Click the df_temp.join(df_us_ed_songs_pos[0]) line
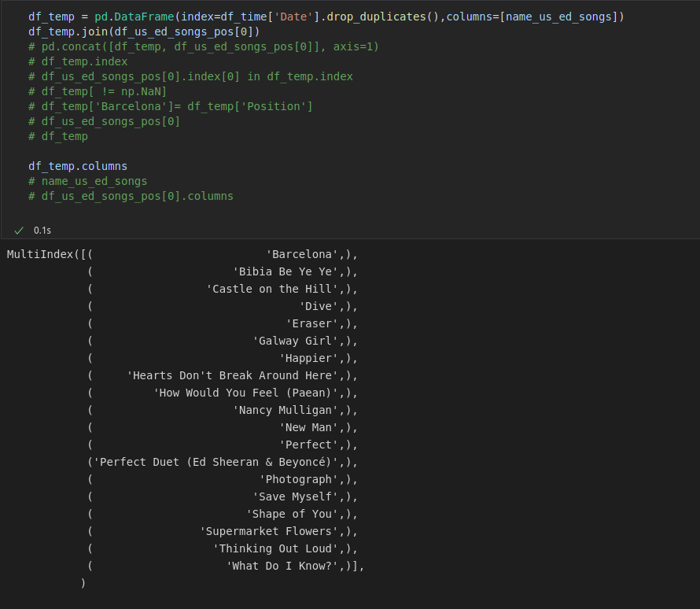This screenshot has width=700, height=609. point(144,31)
